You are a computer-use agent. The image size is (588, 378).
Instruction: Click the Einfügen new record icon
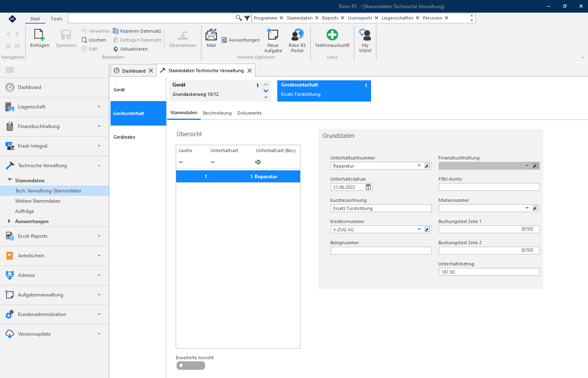click(x=40, y=35)
